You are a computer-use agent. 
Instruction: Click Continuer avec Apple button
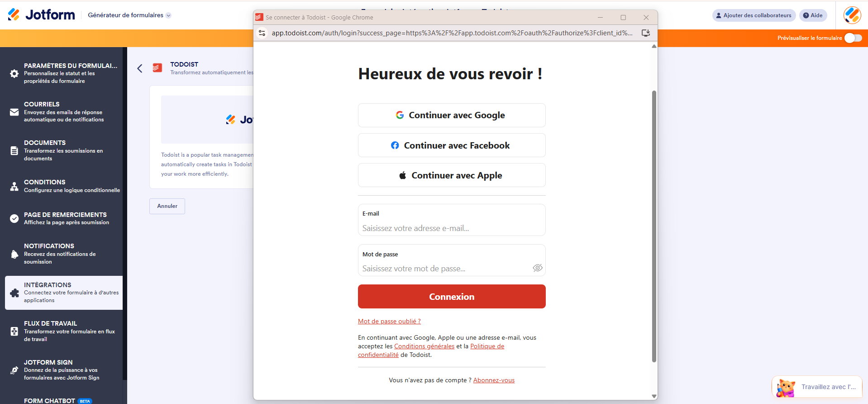(x=452, y=175)
